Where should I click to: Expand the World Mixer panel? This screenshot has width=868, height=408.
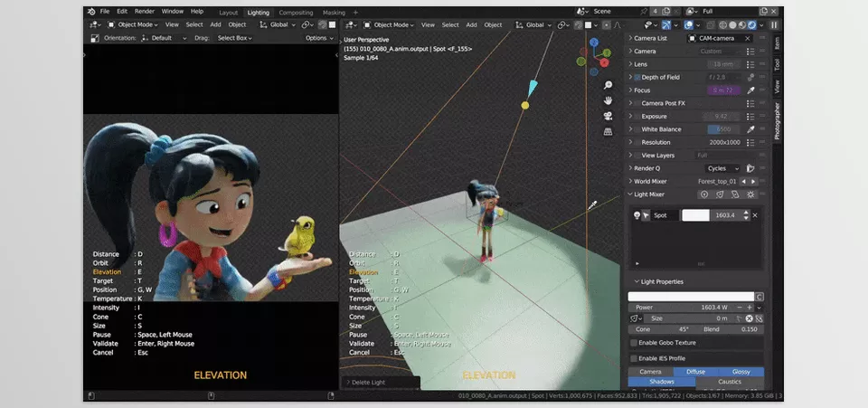pos(630,181)
